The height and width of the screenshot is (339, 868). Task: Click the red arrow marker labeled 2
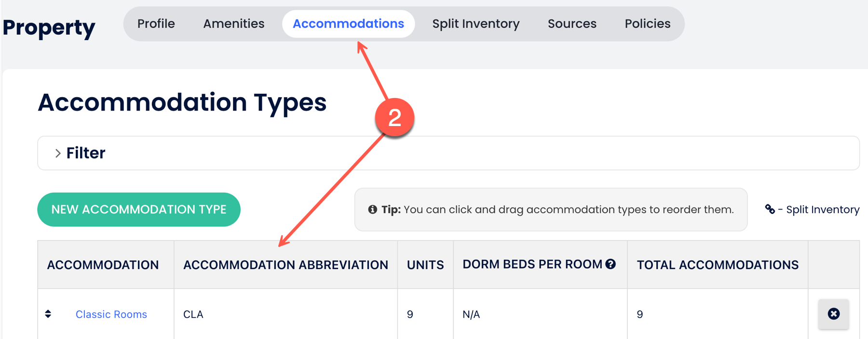(395, 117)
